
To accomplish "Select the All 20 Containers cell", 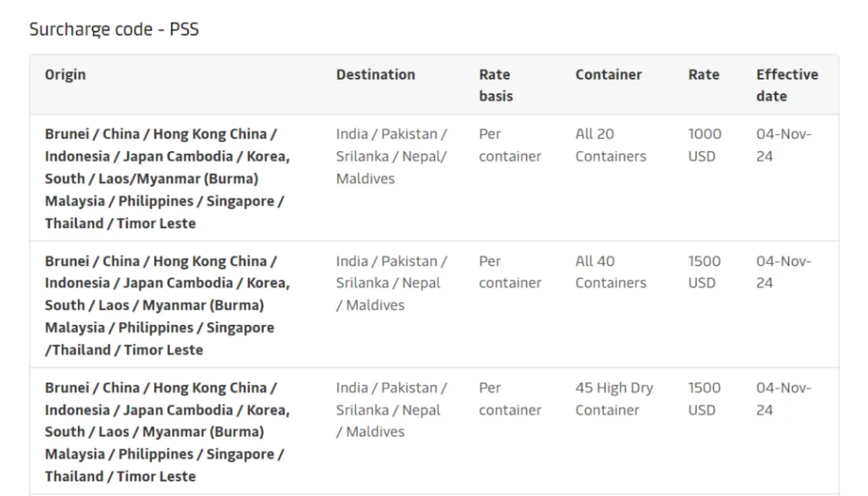I will [x=610, y=145].
